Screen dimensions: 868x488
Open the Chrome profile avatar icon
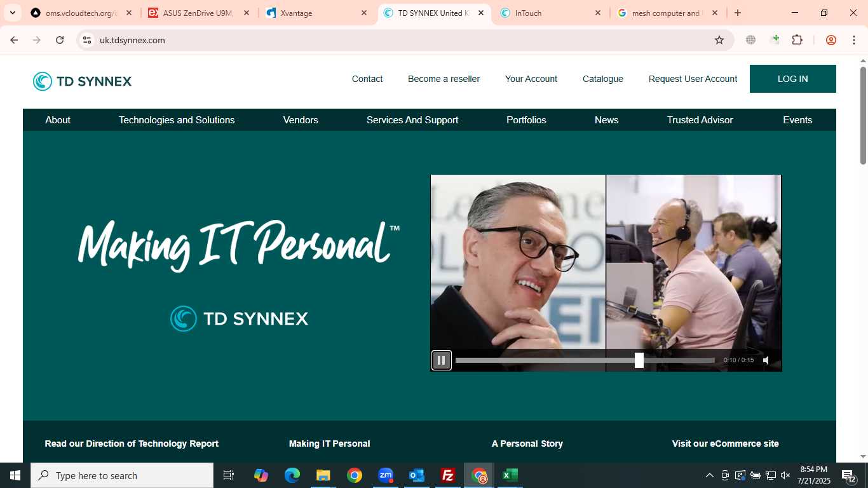pyautogui.click(x=831, y=40)
